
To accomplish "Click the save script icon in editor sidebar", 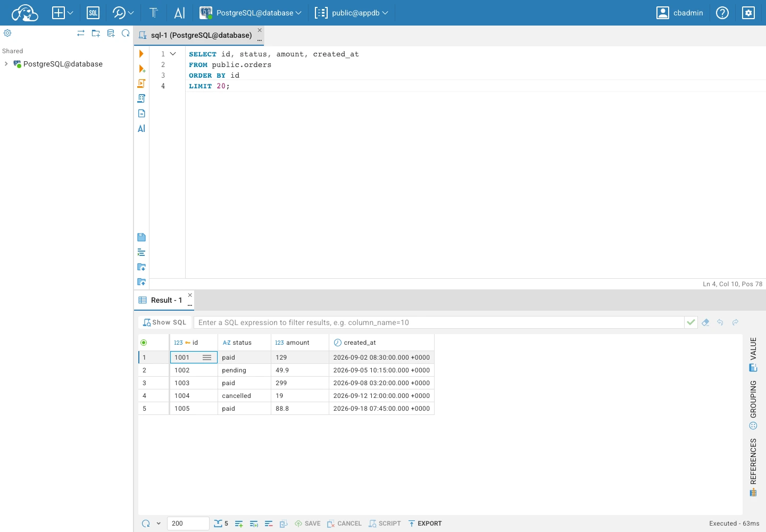I will pyautogui.click(x=141, y=237).
